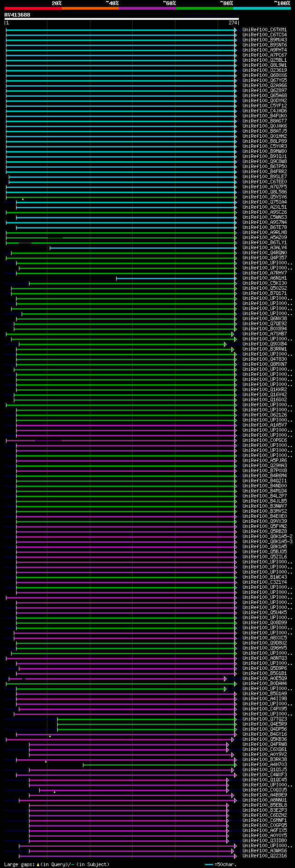Click label UniRef100_B8ATJ5

point(265,131)
